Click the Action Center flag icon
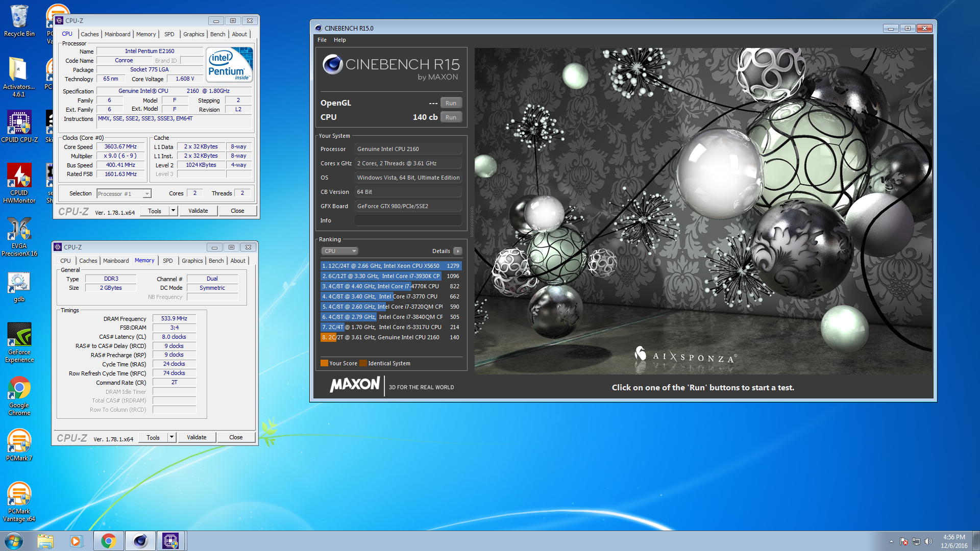The width and height of the screenshot is (980, 551). click(904, 541)
